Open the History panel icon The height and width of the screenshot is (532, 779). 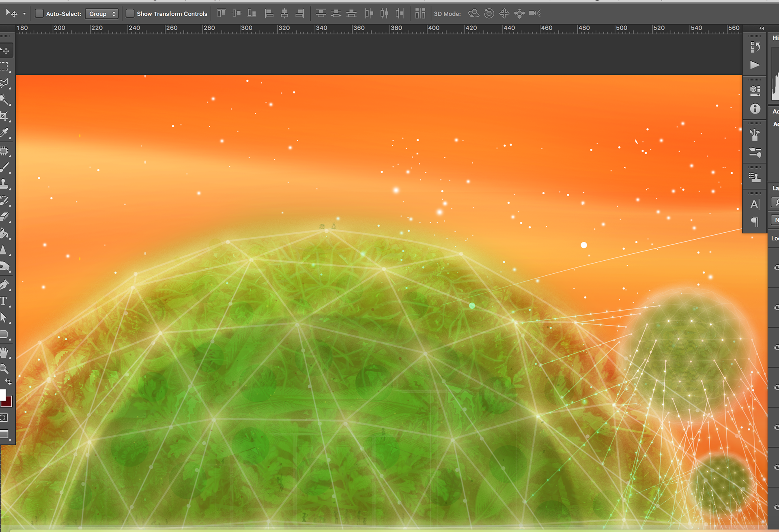(x=755, y=47)
